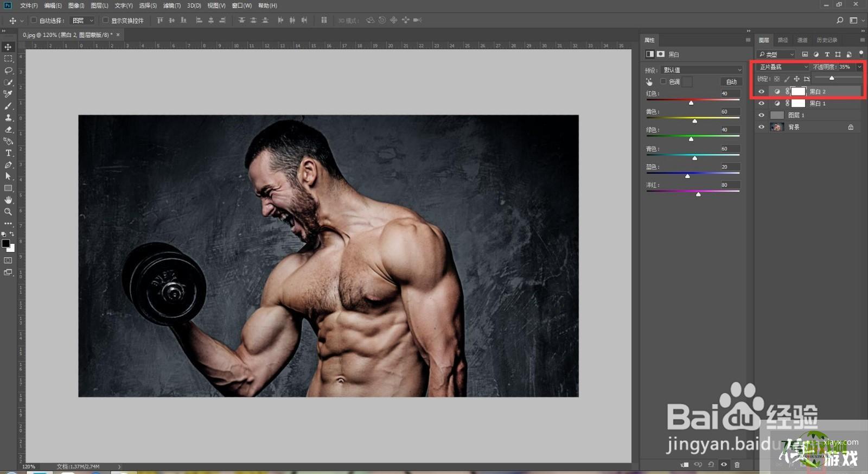Screen dimensions: 868x474
Task: Click the tint color swatch
Action: coord(687,81)
